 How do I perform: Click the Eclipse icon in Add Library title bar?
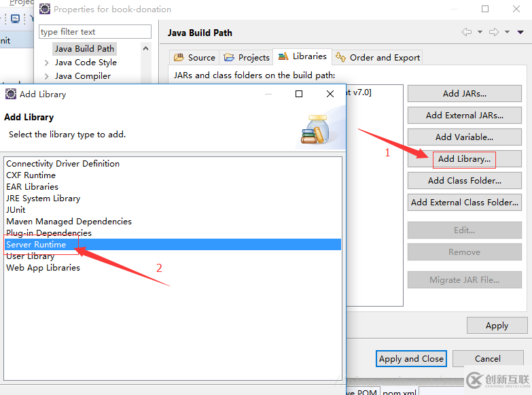pos(10,94)
